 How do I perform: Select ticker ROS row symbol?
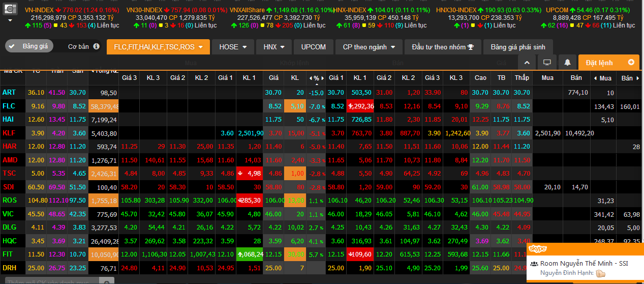[x=9, y=200]
